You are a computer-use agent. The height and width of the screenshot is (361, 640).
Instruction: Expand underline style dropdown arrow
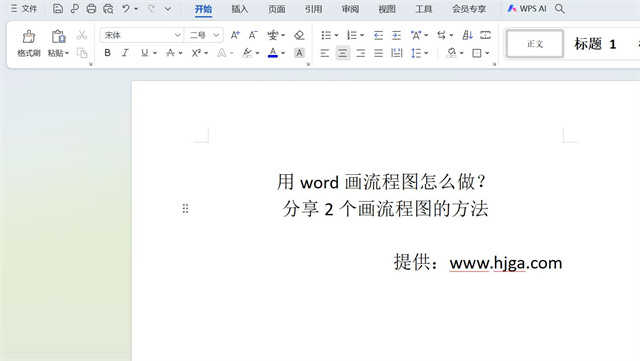155,53
